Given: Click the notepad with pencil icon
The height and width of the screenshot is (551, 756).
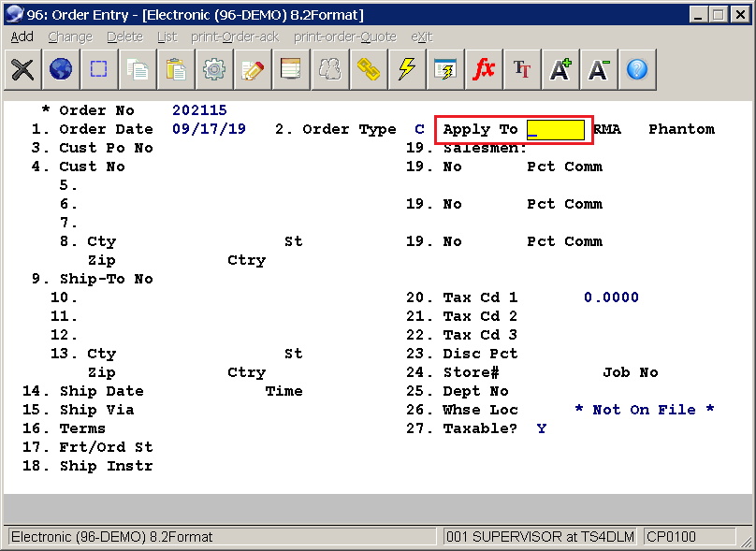Looking at the screenshot, I should click(x=253, y=69).
